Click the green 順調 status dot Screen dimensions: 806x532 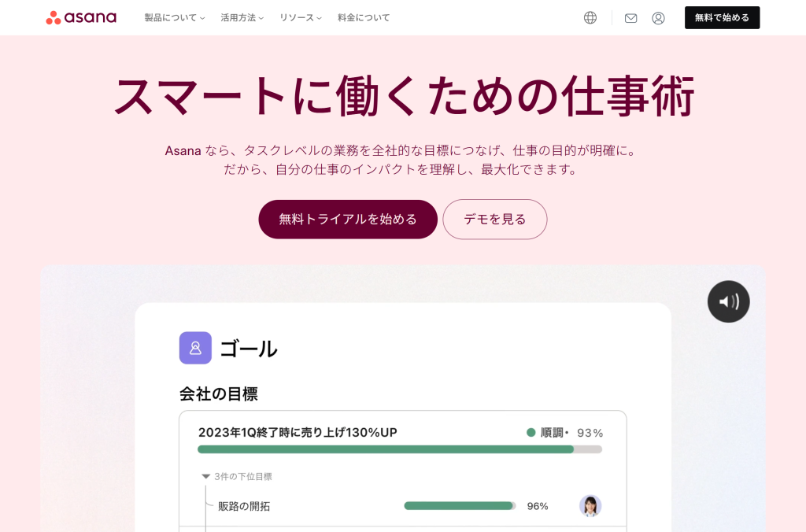(x=531, y=433)
